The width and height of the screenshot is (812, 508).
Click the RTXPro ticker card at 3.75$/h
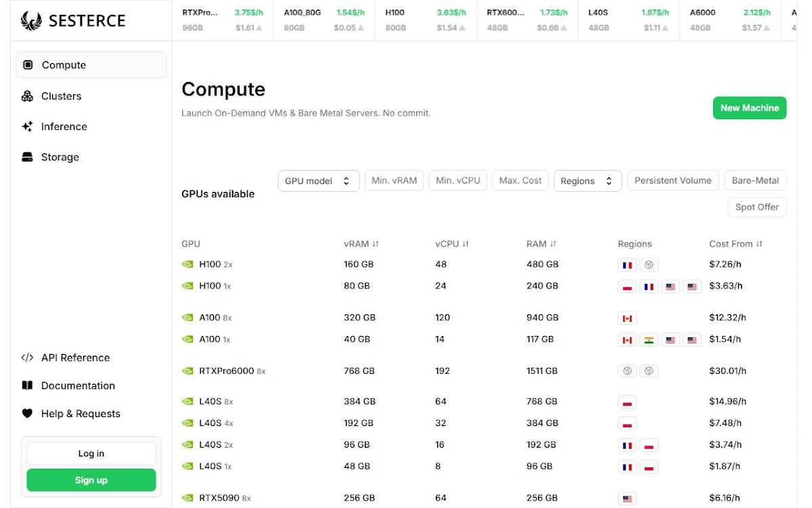point(223,20)
